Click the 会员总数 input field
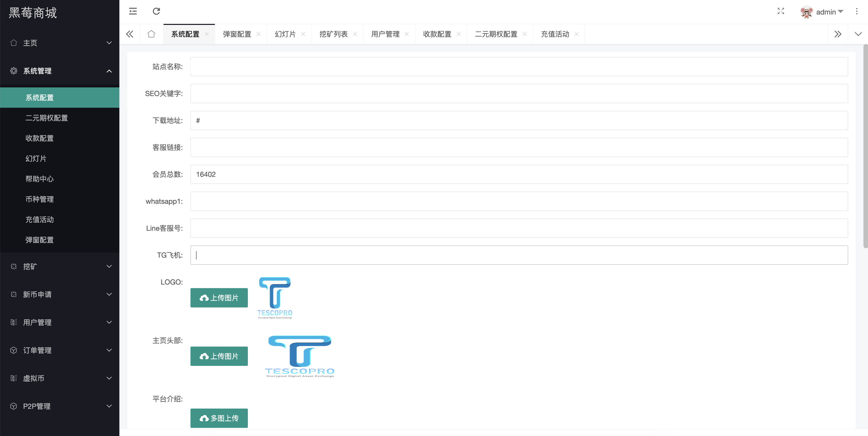868x436 pixels. coord(337,174)
